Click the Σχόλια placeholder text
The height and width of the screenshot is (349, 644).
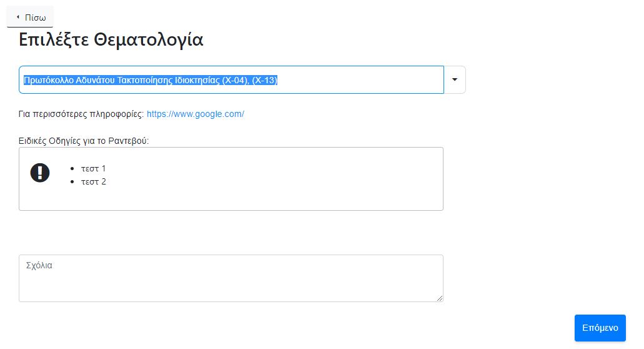click(x=39, y=266)
